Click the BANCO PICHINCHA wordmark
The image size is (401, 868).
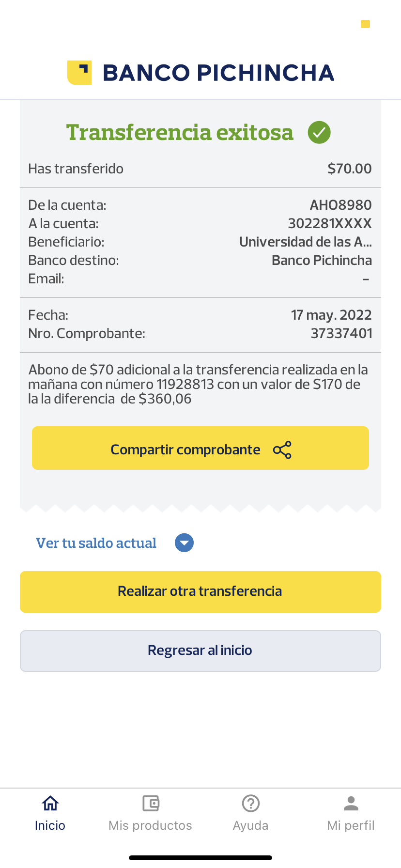coord(218,73)
